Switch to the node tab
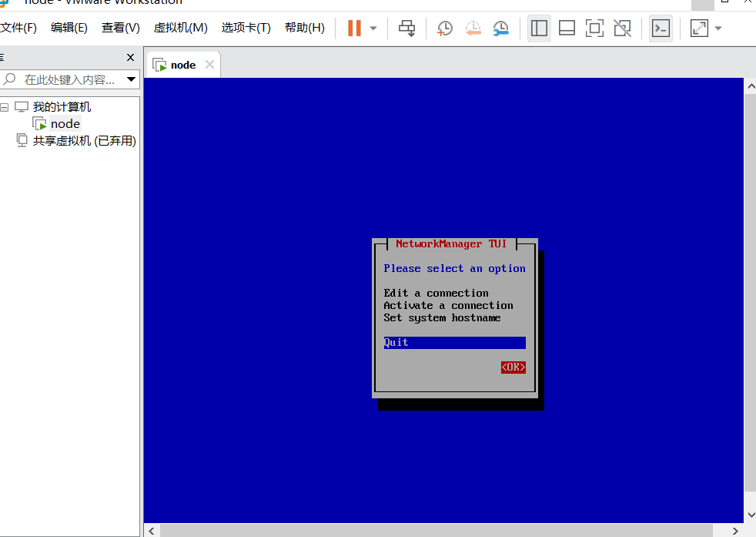 coord(182,65)
